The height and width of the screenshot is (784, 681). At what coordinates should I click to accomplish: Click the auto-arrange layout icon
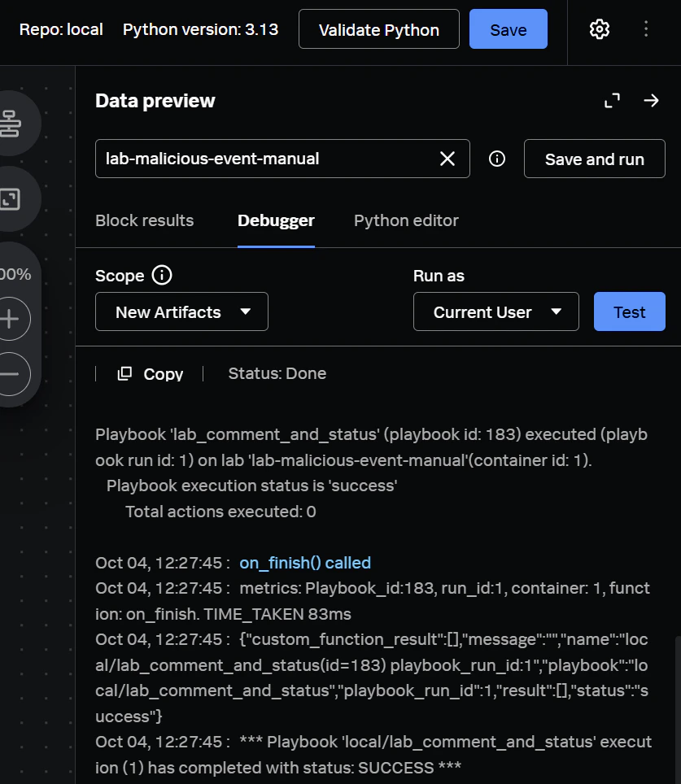(10, 124)
